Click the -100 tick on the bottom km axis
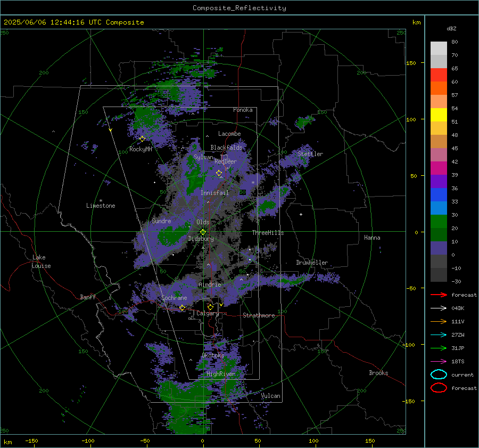The image size is (479, 448). coord(88,441)
